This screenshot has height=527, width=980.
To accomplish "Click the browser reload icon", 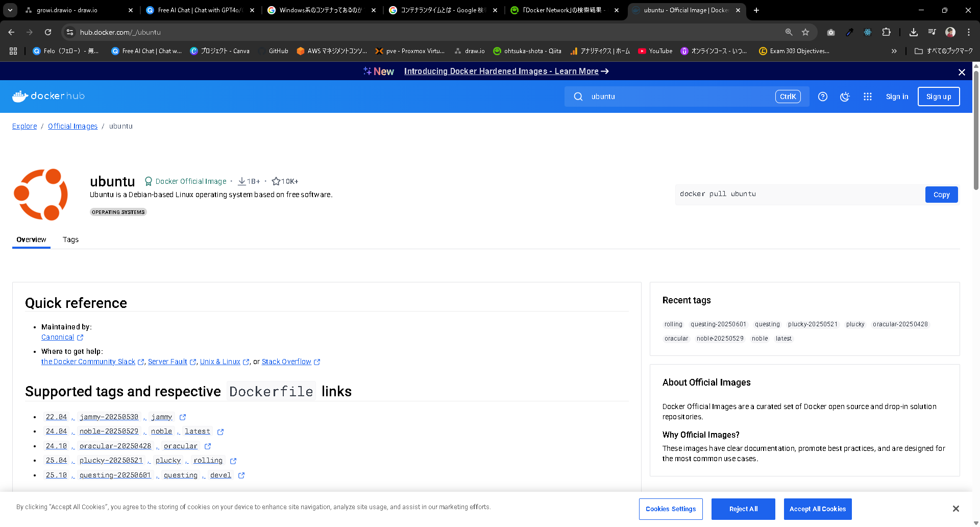I will pyautogui.click(x=48, y=32).
